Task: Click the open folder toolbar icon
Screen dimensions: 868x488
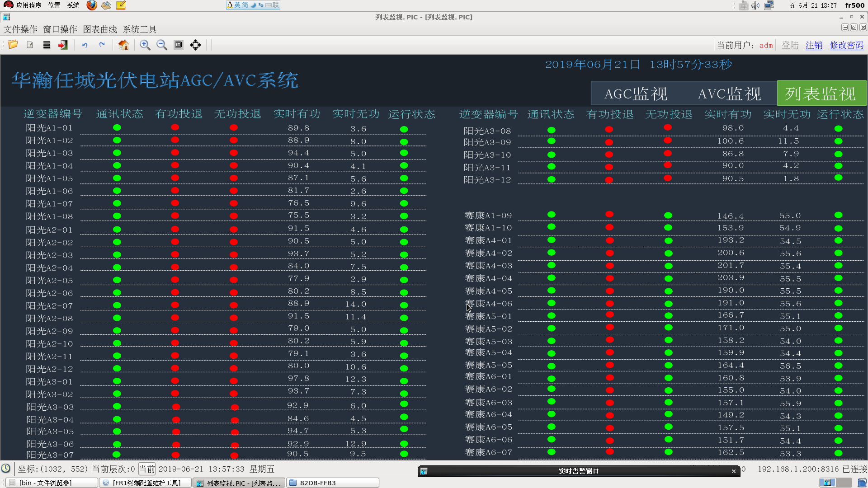Action: [x=13, y=45]
